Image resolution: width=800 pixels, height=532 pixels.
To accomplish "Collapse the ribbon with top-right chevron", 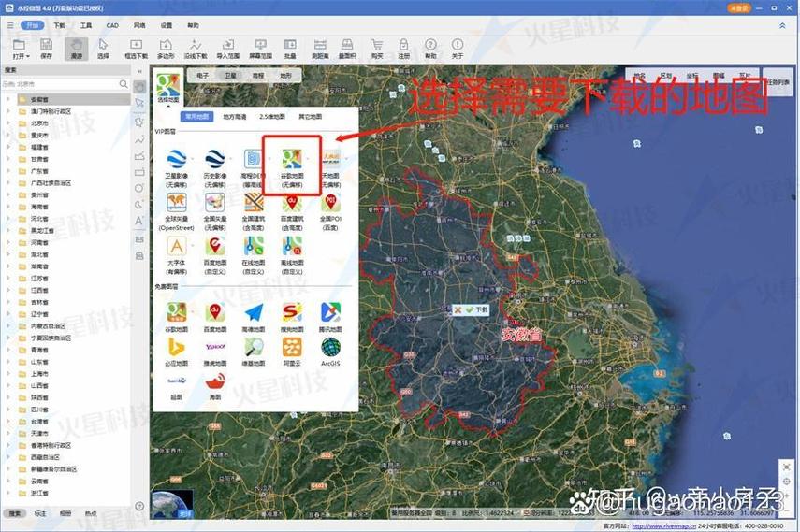I will coord(782,25).
